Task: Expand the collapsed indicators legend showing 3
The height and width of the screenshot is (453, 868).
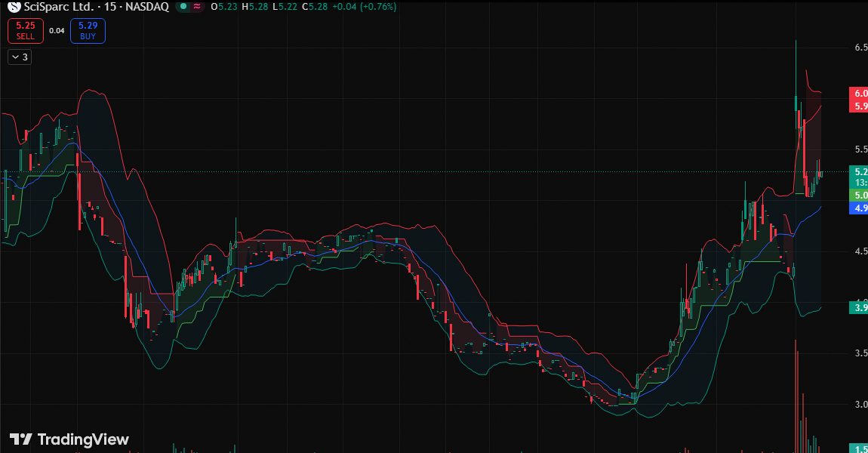Action: (x=20, y=57)
